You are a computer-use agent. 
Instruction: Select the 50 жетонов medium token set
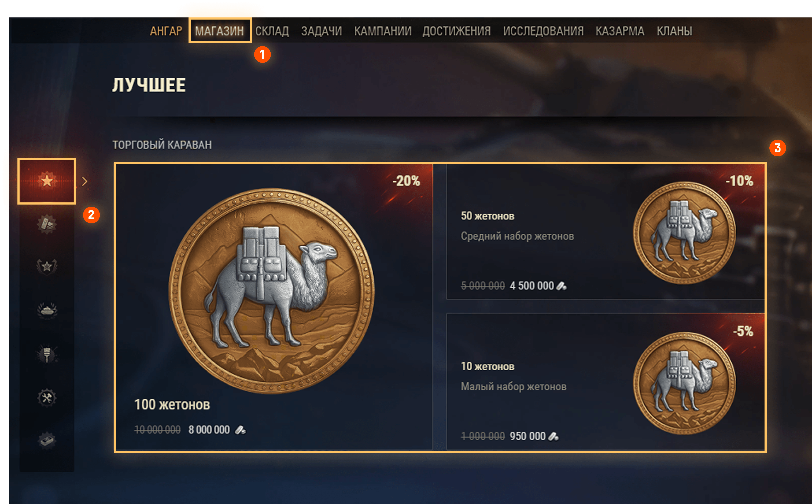point(605,232)
